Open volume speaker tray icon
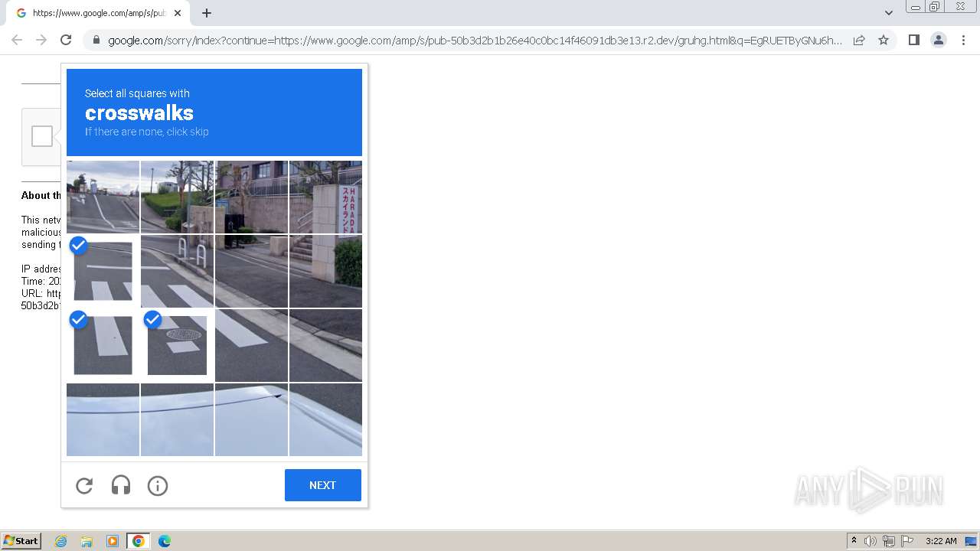 (871, 541)
